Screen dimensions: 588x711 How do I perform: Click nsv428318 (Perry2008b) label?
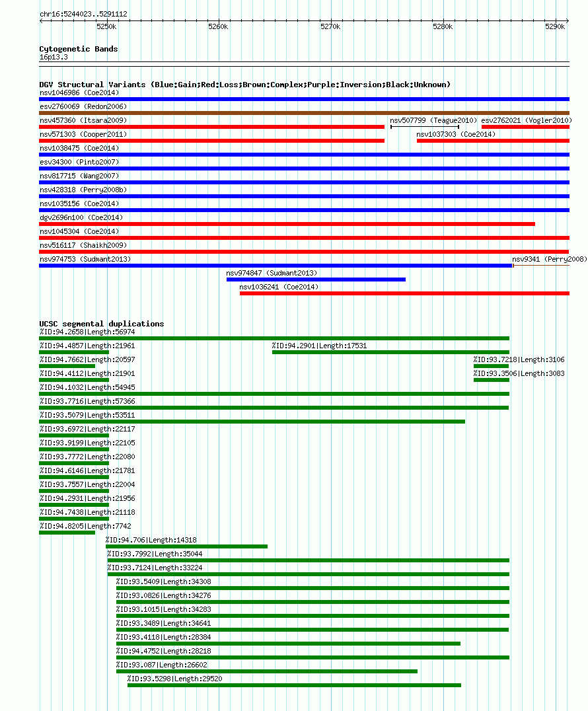tap(83, 190)
